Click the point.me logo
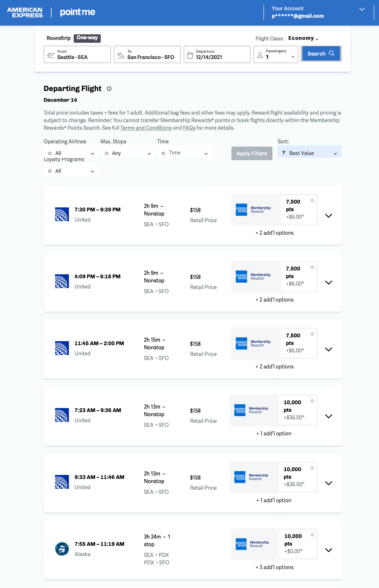This screenshot has height=588, width=379. 77,12
